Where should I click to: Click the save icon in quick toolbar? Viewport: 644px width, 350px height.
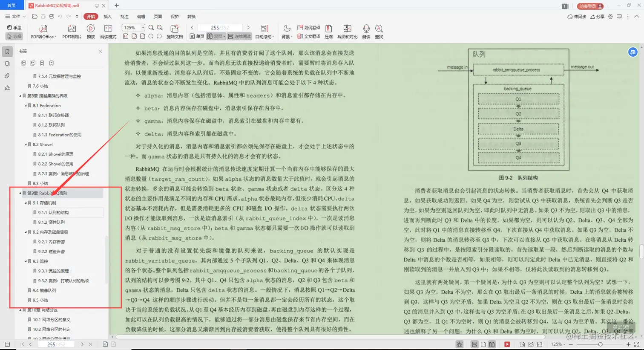[x=43, y=17]
